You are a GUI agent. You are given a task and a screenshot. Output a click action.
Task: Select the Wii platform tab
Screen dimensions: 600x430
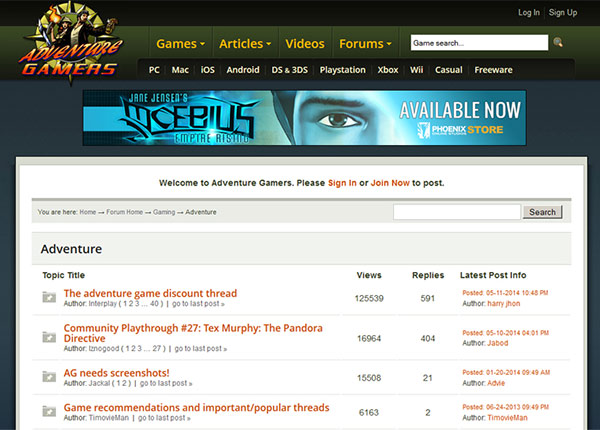416,70
